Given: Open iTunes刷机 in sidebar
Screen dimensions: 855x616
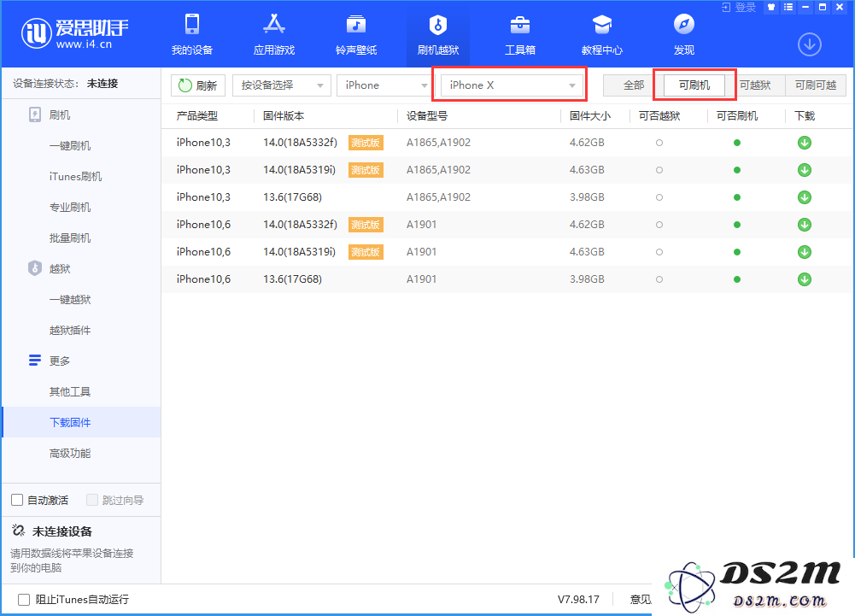Looking at the screenshot, I should pos(75,176).
